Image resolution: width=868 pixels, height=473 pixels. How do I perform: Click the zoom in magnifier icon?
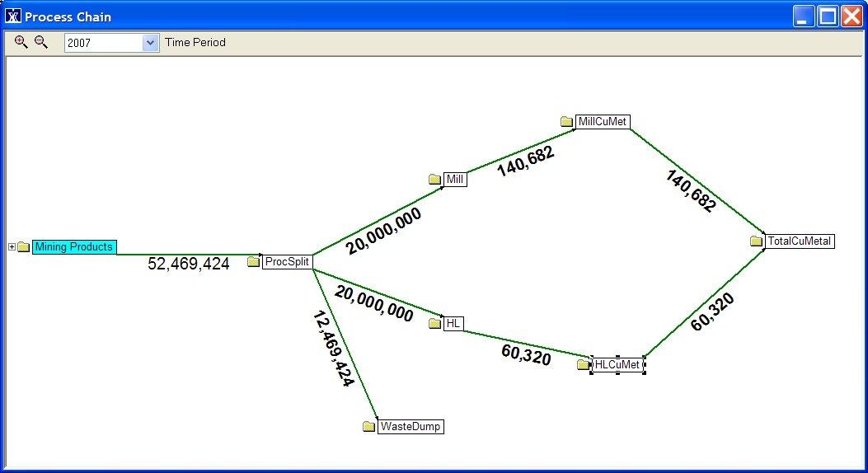(x=21, y=42)
